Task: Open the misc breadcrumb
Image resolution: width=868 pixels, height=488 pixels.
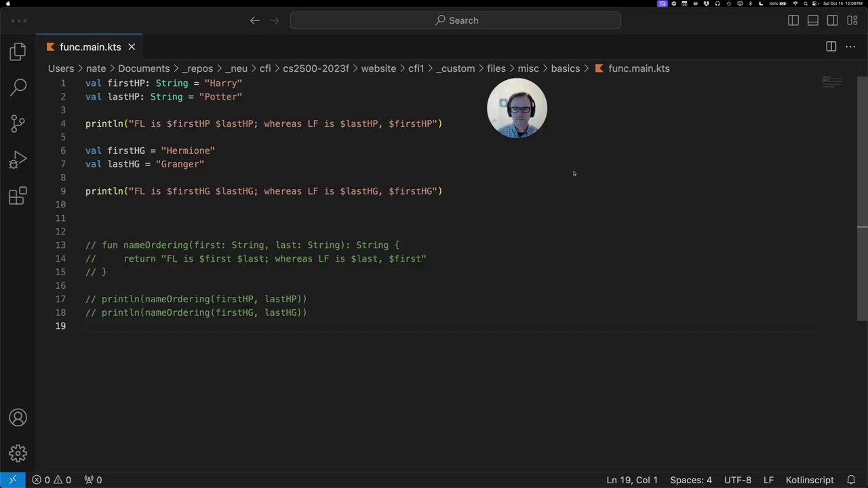Action: point(528,68)
